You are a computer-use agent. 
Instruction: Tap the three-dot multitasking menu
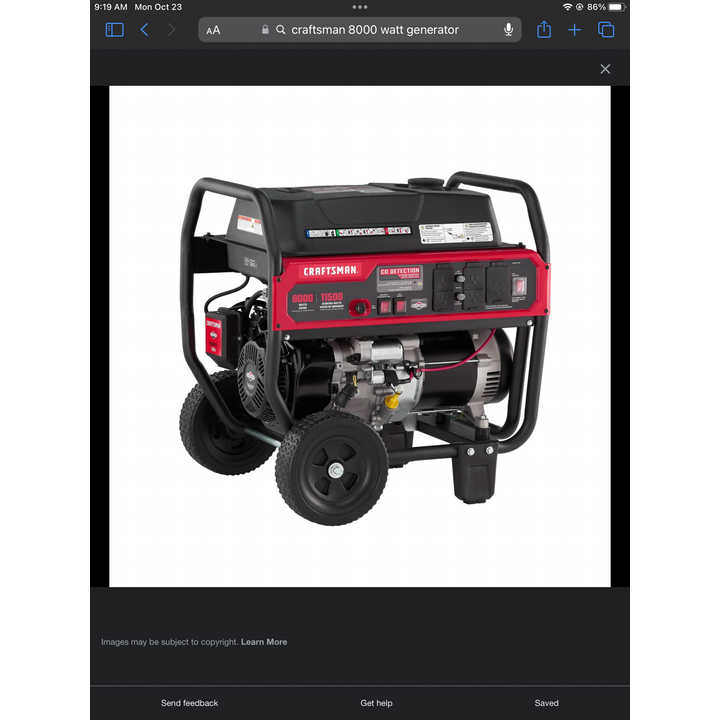[x=360, y=7]
